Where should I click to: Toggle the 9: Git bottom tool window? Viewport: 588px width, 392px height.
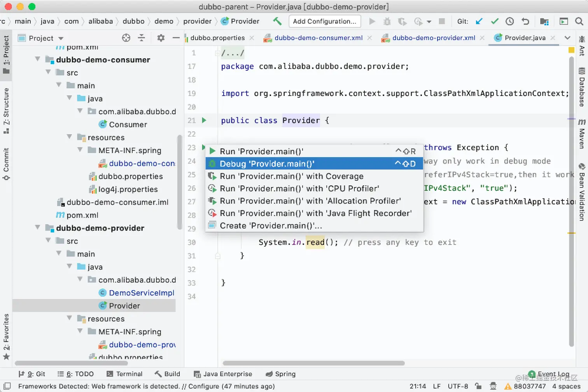tap(32, 374)
